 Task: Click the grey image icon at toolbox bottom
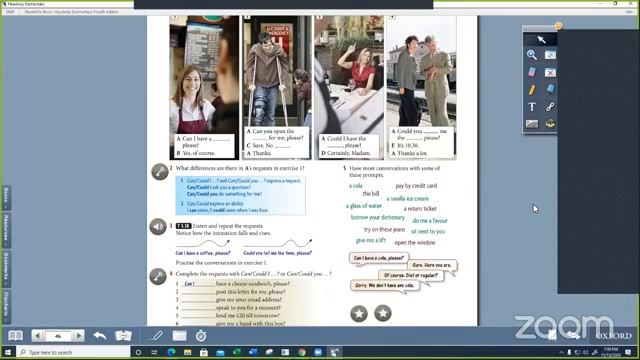pos(532,123)
